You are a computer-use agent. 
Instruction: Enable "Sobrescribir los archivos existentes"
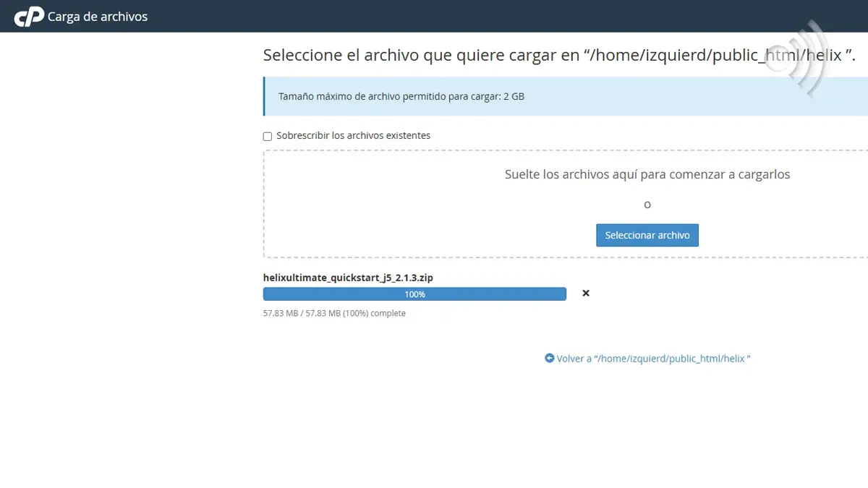pyautogui.click(x=267, y=136)
